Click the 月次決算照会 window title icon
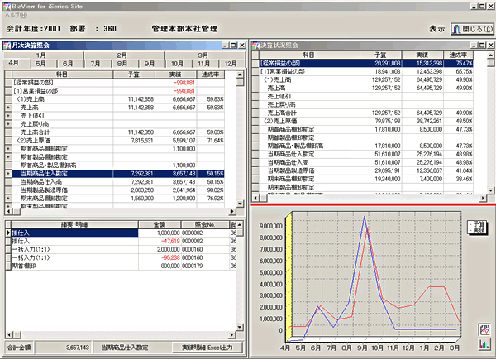 [x=7, y=45]
